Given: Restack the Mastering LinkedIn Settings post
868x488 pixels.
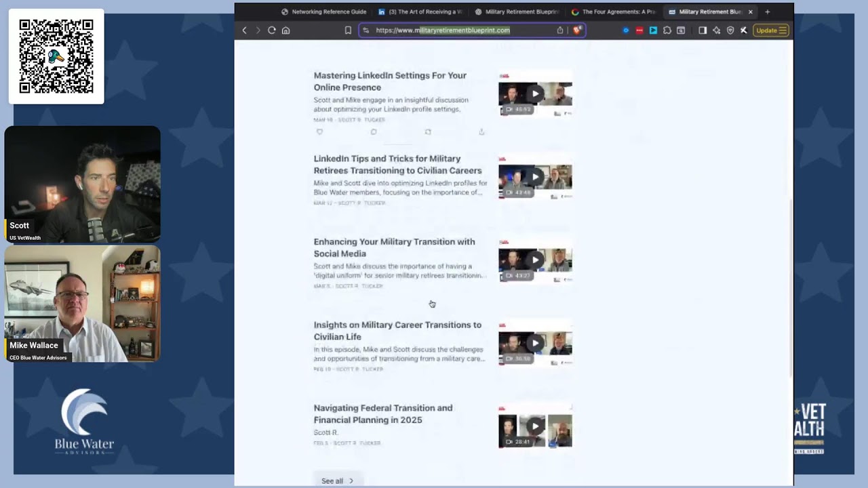Looking at the screenshot, I should [x=428, y=132].
